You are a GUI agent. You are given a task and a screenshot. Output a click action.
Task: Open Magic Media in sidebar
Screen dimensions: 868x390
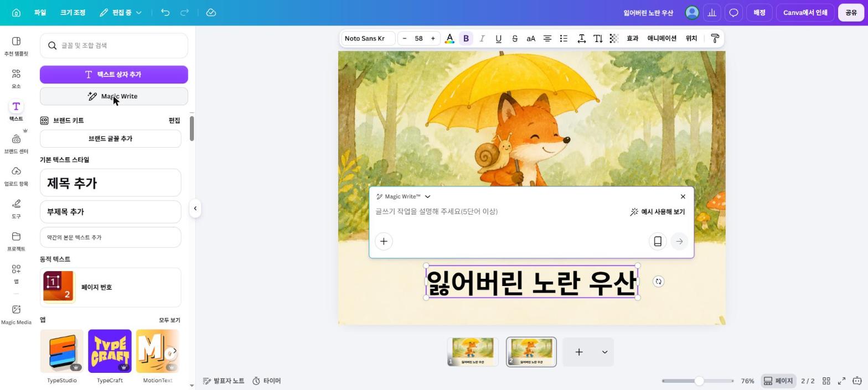tap(16, 314)
